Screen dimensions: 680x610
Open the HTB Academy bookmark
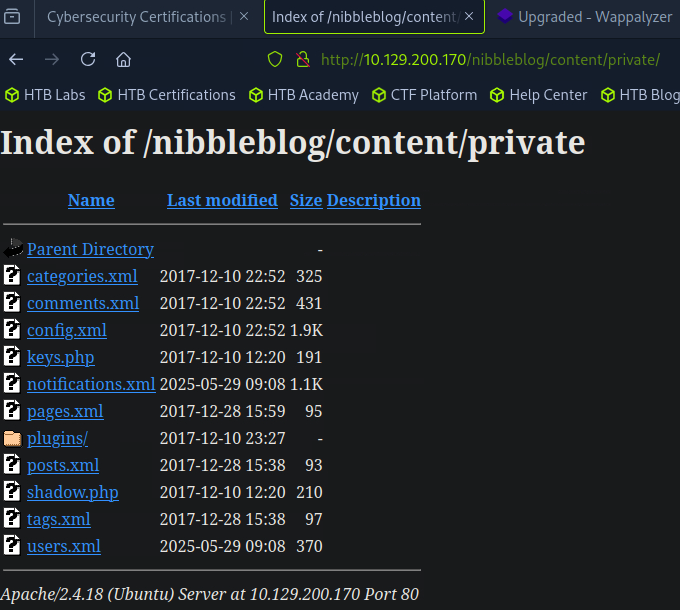point(303,95)
